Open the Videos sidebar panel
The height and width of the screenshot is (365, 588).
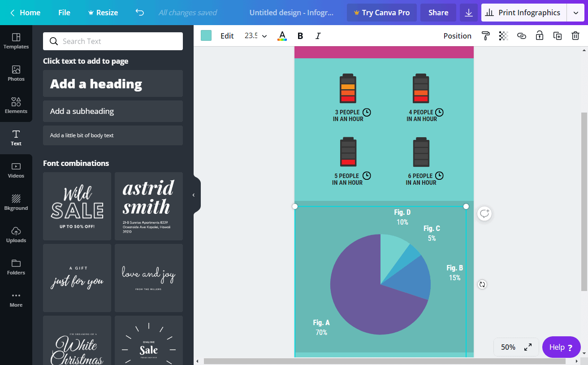[x=16, y=170]
